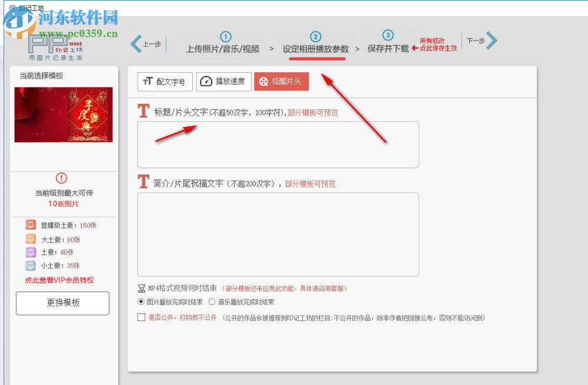Click the hourglass icon beside MP4格式视频何时结束
This screenshot has width=588, height=385.
(x=142, y=288)
